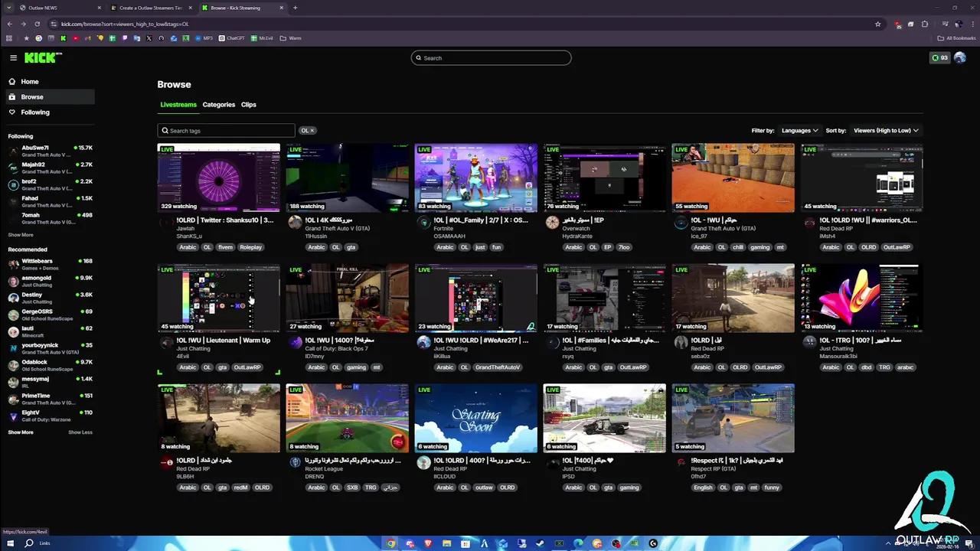The image size is (980, 551).
Task: Open taskbar search
Action: point(29,543)
